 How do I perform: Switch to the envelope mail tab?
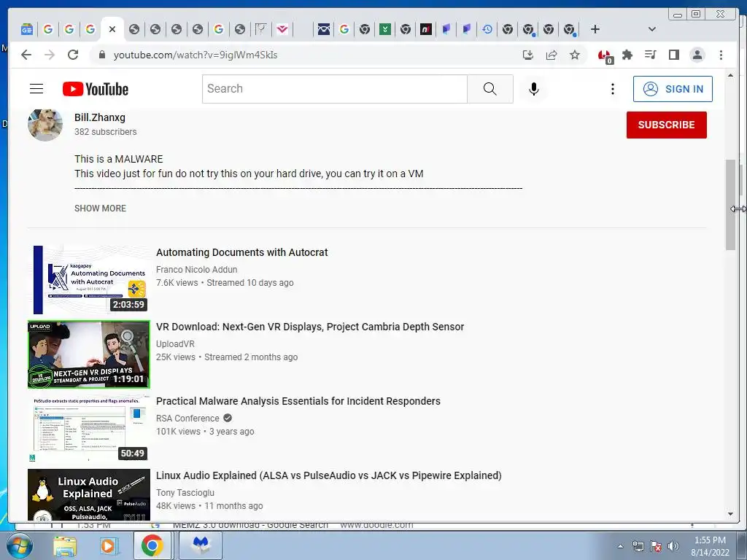tap(324, 29)
